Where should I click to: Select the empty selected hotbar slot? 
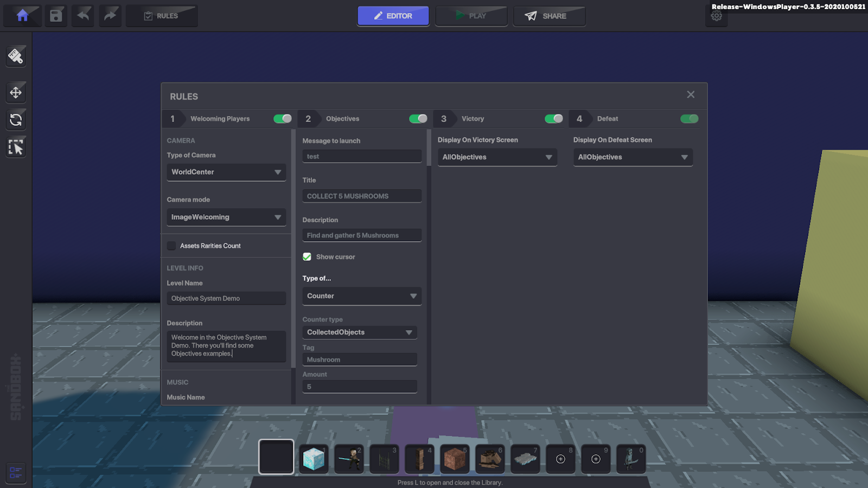[x=276, y=457]
